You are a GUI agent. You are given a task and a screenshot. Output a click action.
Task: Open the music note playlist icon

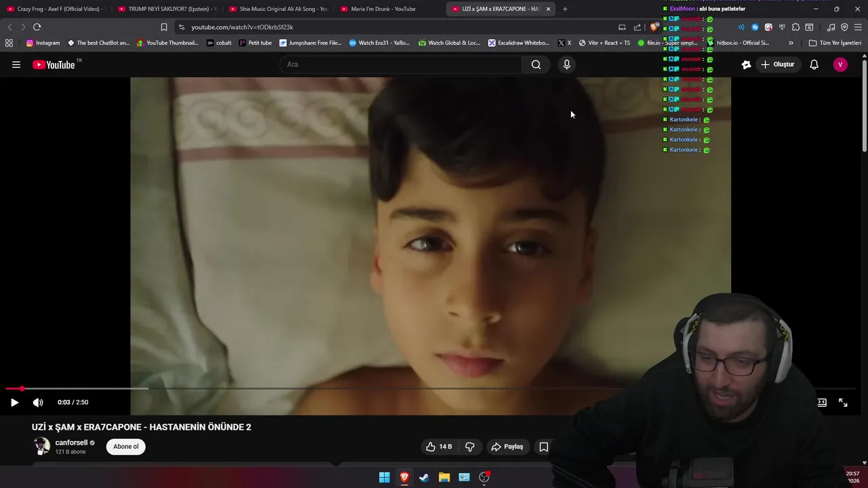[831, 27]
